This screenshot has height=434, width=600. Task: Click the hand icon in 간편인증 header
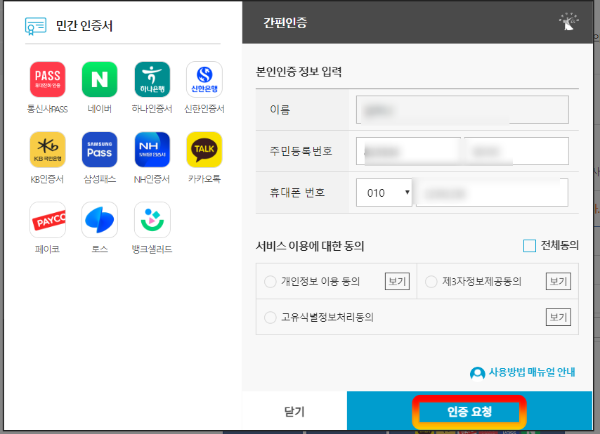[x=568, y=22]
